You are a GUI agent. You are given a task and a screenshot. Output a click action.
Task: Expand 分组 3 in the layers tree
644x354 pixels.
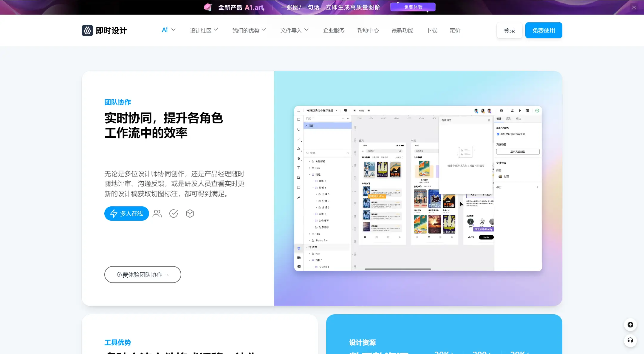click(x=316, y=194)
